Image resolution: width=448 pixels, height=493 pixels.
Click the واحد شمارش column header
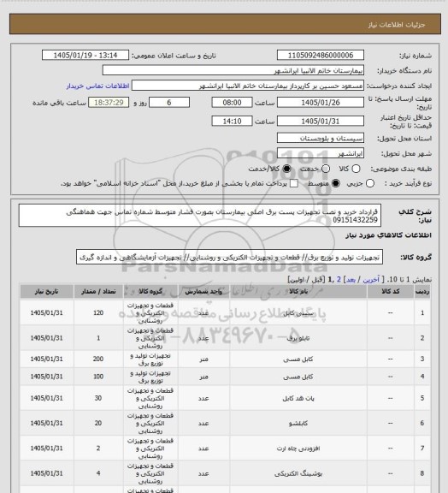click(203, 292)
